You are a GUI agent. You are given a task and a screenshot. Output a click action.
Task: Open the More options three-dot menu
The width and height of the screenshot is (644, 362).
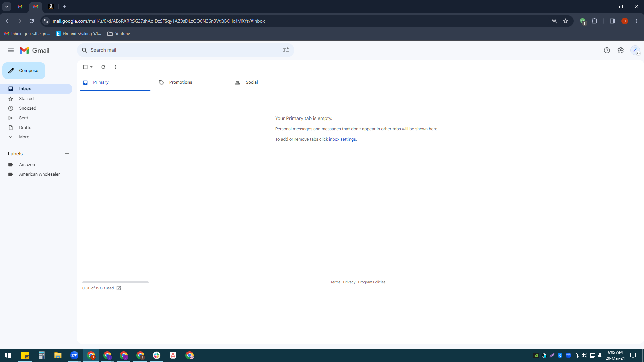tap(115, 67)
